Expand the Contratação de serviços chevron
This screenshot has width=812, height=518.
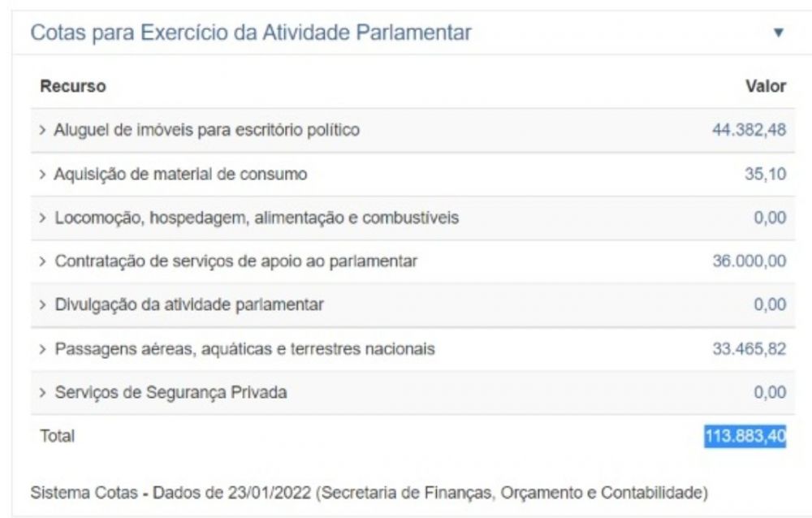(x=43, y=261)
